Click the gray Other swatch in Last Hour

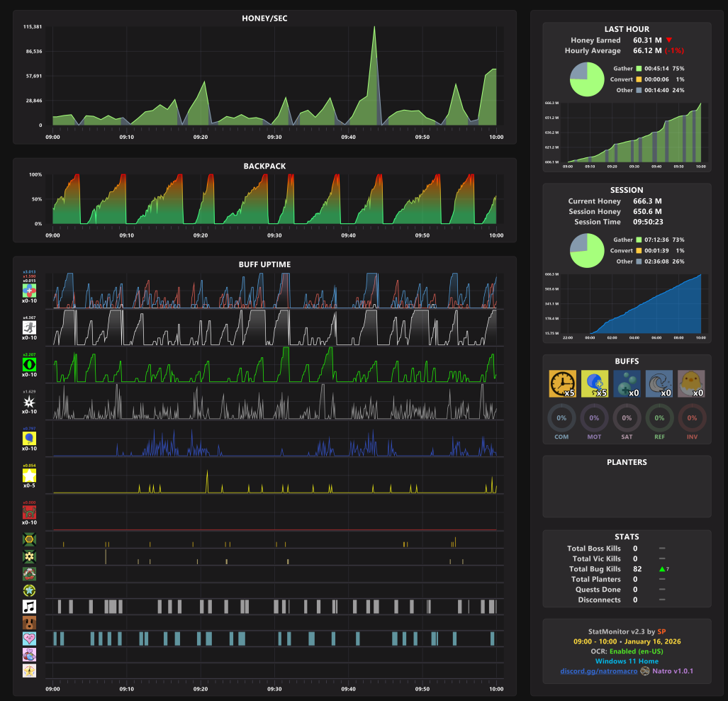[x=639, y=91]
